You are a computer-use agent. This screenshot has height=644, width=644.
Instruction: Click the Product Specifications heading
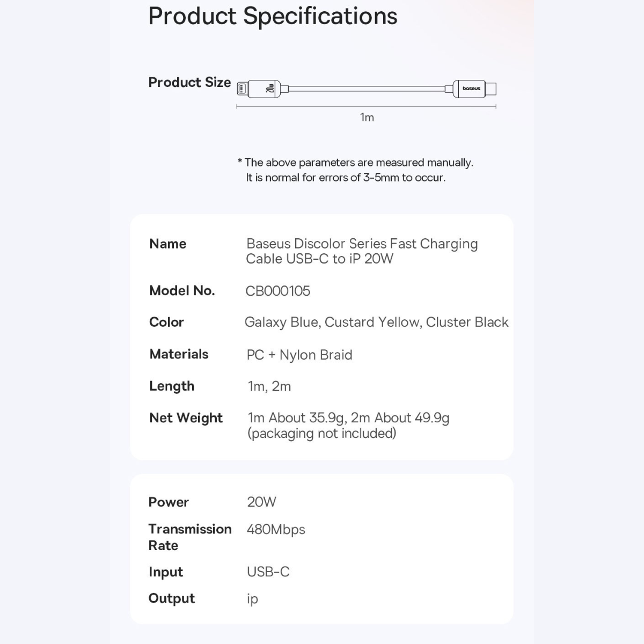point(273,16)
